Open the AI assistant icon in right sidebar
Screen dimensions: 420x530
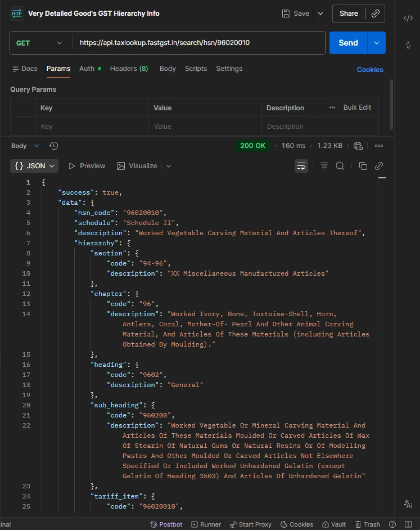[408, 504]
